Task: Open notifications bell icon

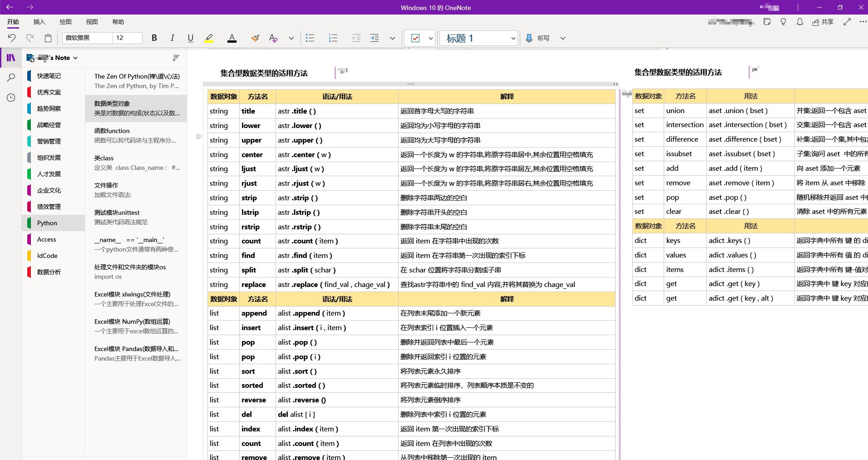Action: [800, 22]
